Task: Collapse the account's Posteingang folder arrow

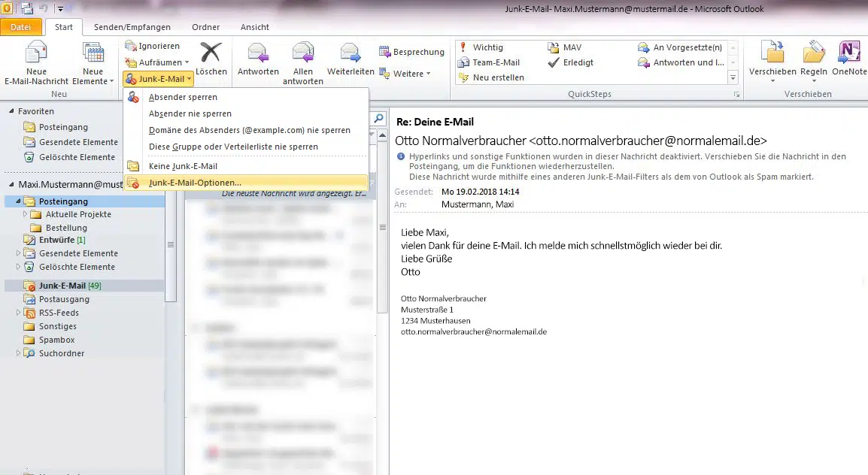Action: 18,201
